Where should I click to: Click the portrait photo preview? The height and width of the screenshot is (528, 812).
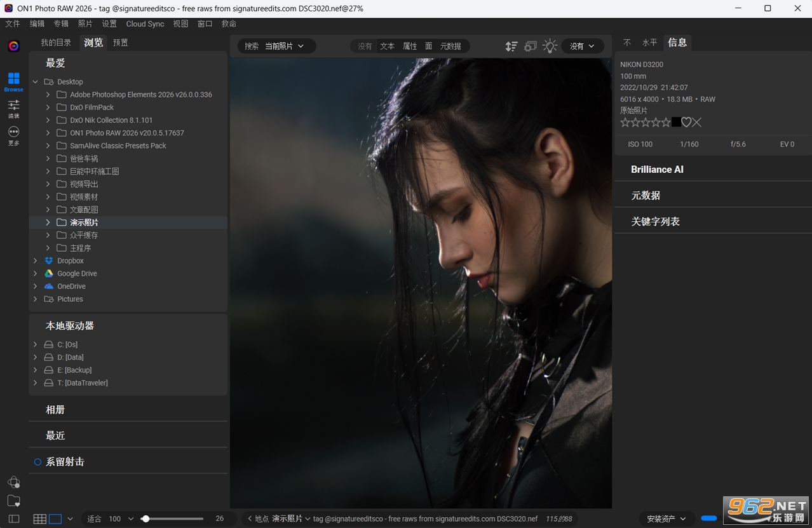click(x=421, y=283)
